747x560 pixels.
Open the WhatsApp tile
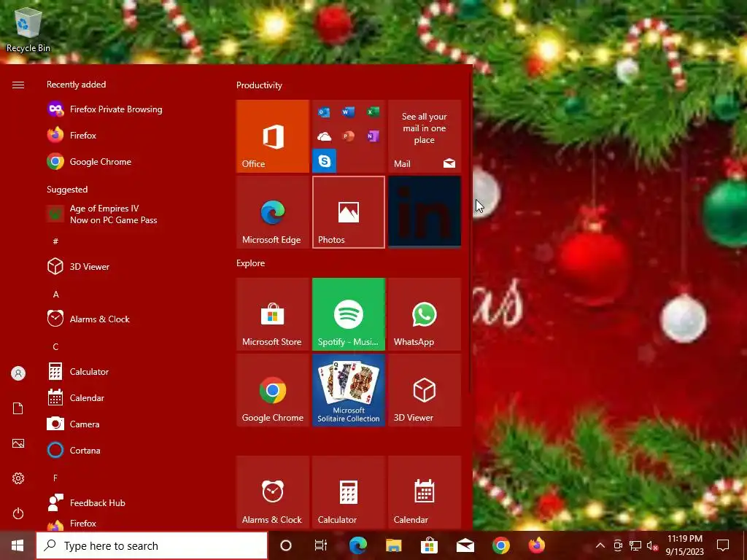(x=425, y=314)
